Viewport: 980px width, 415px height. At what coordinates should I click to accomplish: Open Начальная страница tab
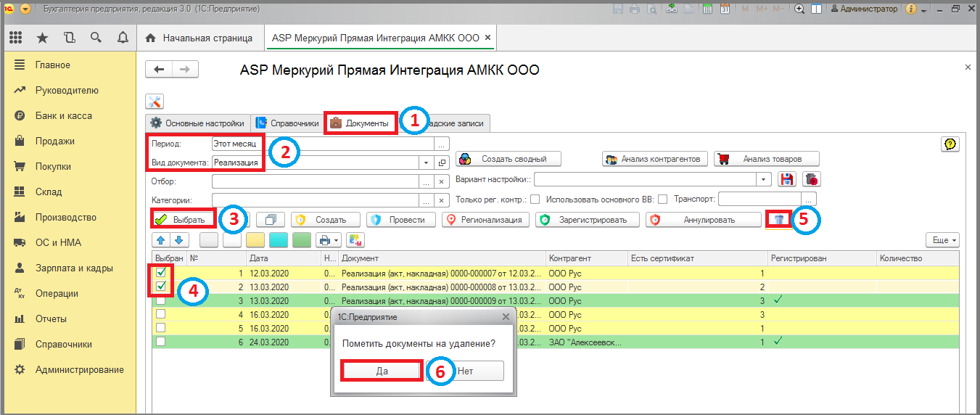(x=199, y=38)
